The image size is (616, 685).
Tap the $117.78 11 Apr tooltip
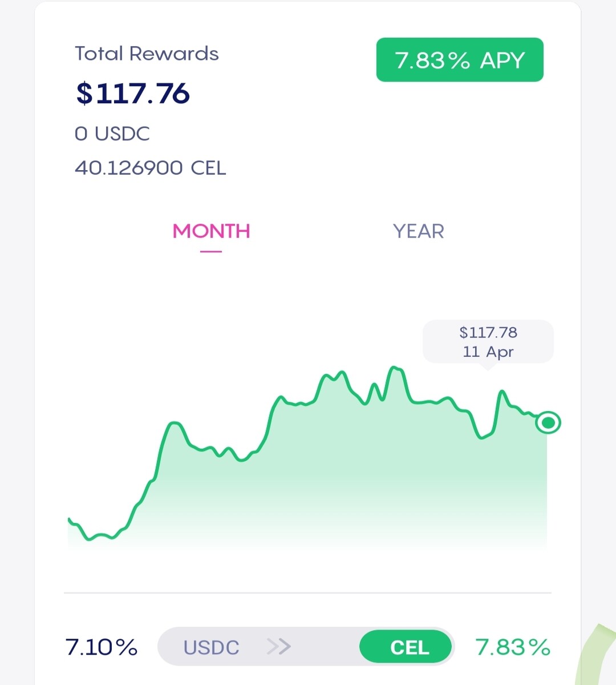488,342
